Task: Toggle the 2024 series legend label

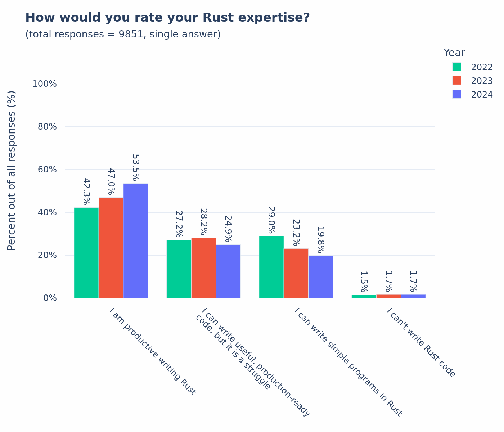Action: [482, 95]
